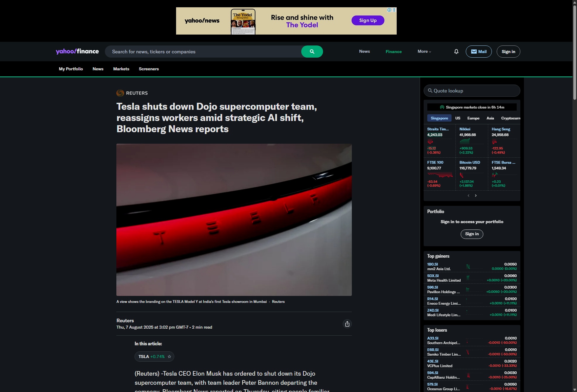Image resolution: width=577 pixels, height=392 pixels.
Task: Open 1B0.SI in Top gainers
Action: pos(432,264)
